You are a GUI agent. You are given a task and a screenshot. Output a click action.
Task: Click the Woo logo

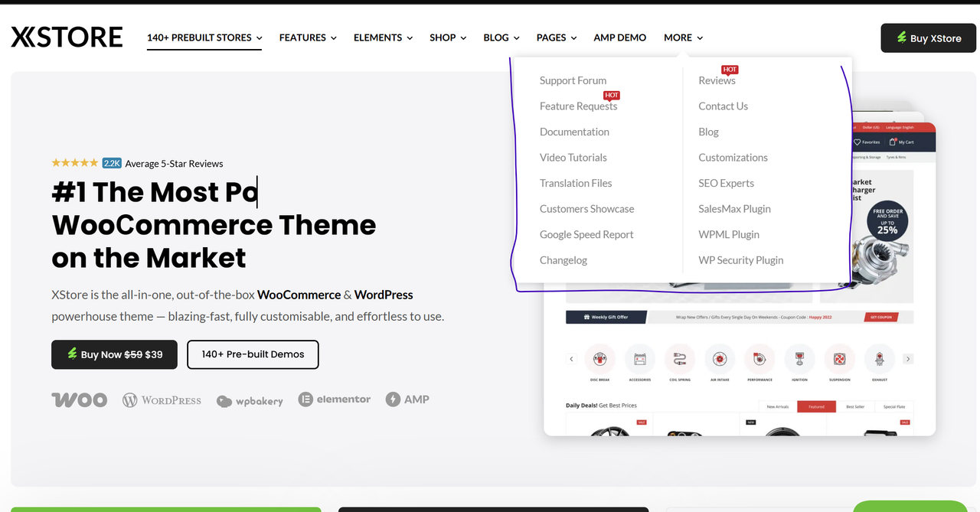click(79, 399)
